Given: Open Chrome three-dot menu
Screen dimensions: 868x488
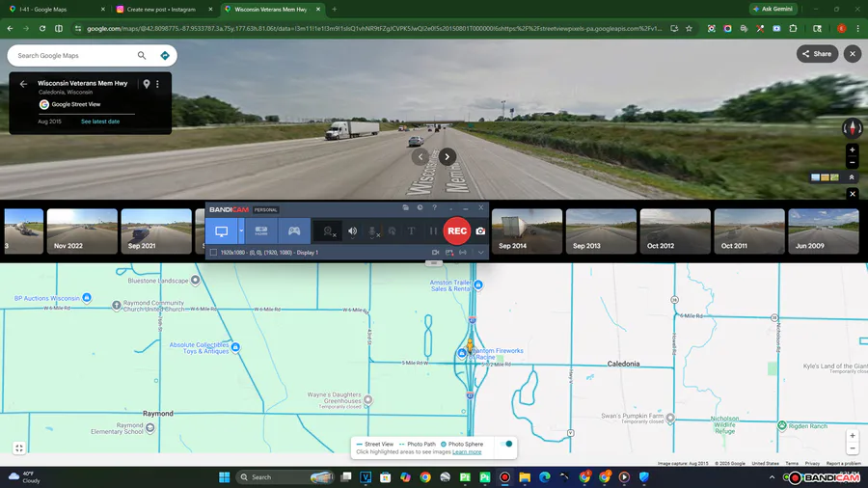Looking at the screenshot, I should pyautogui.click(x=857, y=29).
